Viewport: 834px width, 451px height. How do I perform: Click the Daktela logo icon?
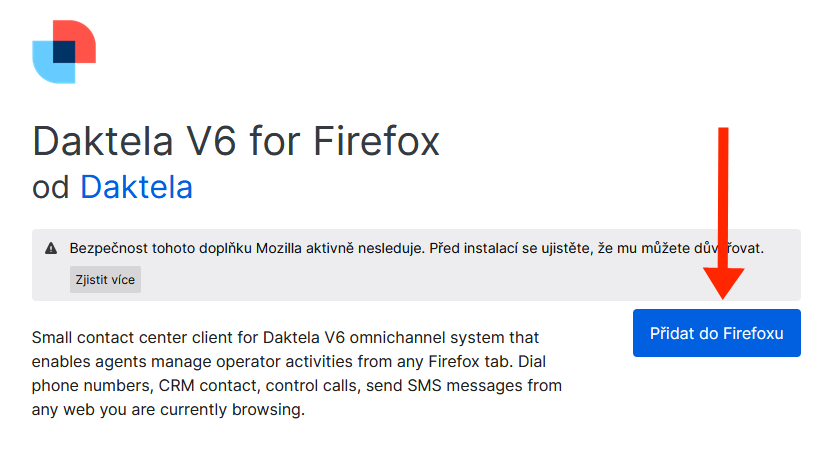64,51
